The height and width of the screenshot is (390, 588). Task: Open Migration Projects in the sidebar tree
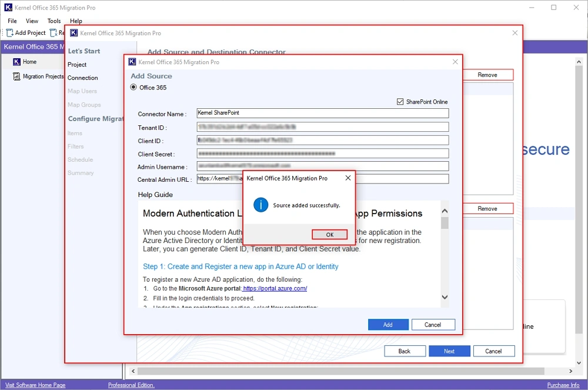pos(43,76)
